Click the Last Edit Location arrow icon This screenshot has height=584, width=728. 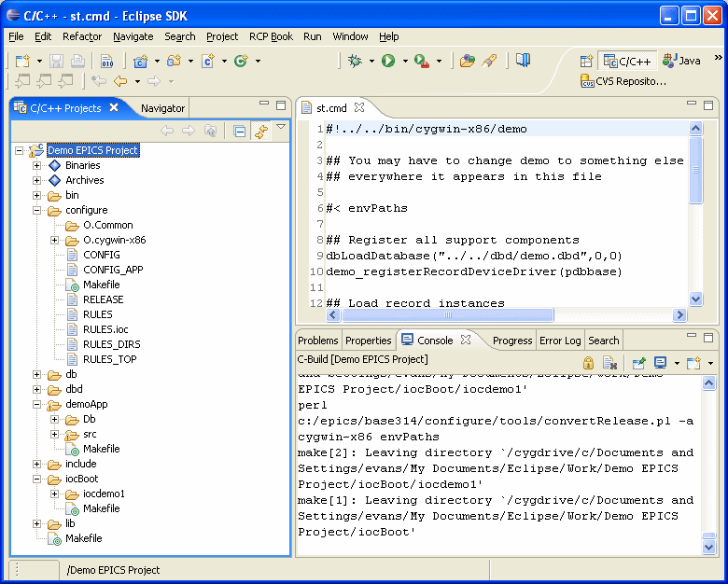pos(98,81)
